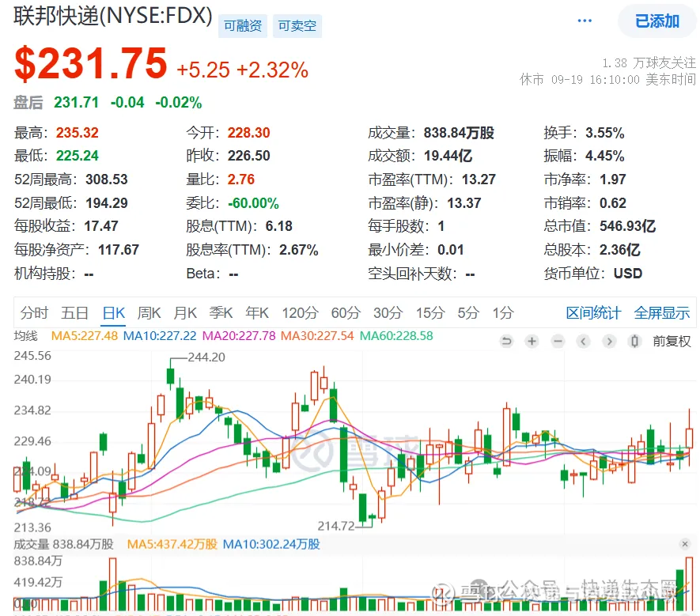
Task: Switch to the 60分 interval tab
Action: pos(346,313)
